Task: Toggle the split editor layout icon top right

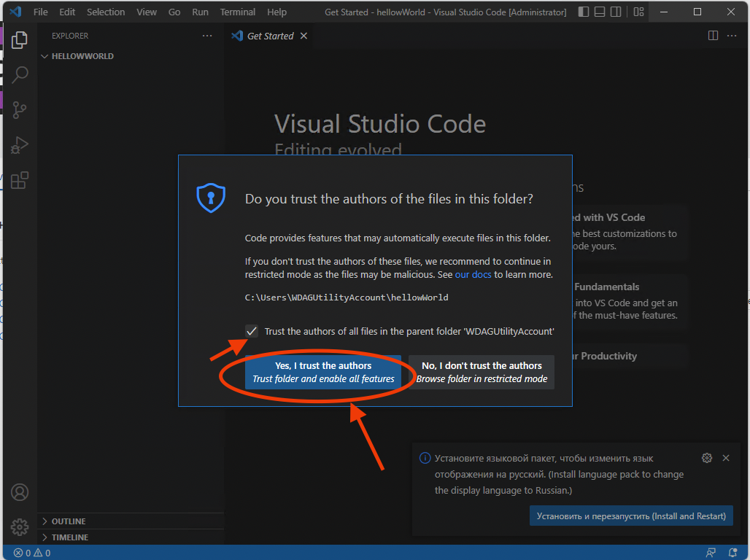Action: [x=712, y=34]
